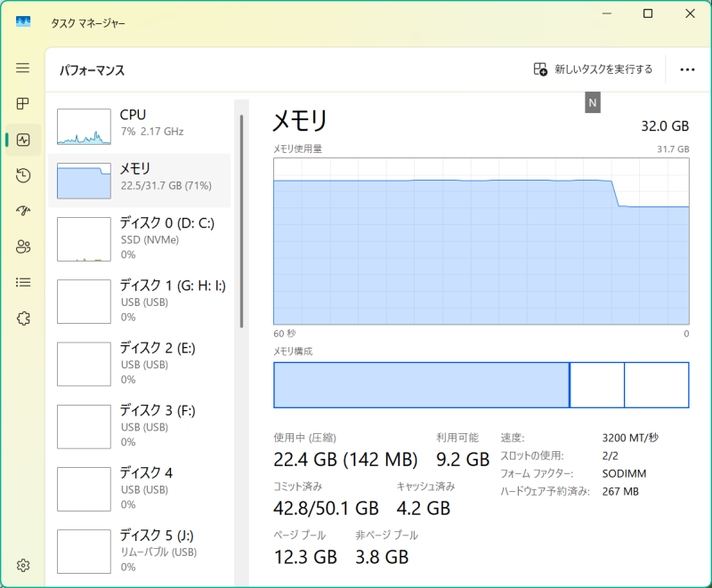Click the resource list scrollbar
This screenshot has width=712, height=588.
tap(241, 222)
